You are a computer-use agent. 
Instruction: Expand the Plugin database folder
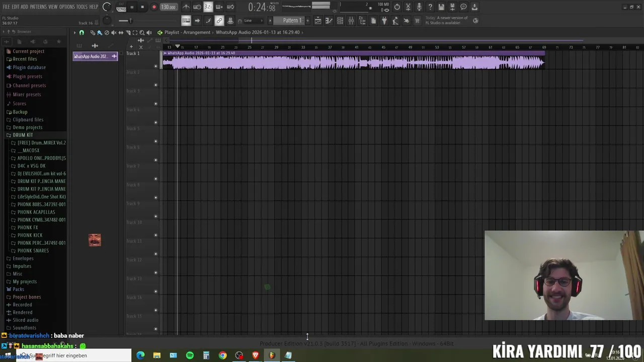point(29,67)
